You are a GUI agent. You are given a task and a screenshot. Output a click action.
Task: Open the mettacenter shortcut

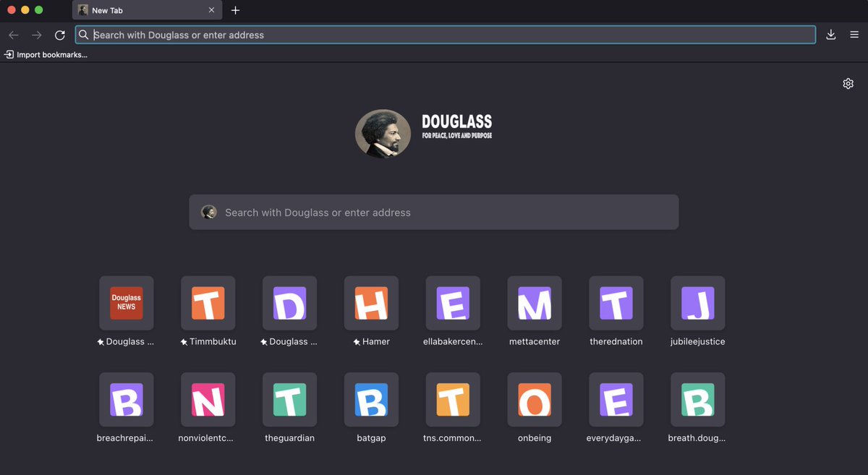coord(534,303)
